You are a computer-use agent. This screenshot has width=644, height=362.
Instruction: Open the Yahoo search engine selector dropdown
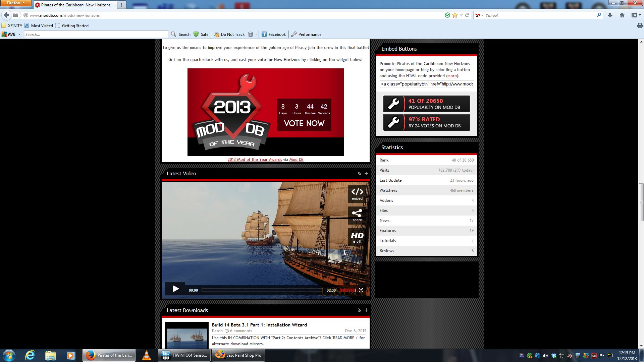coord(479,15)
